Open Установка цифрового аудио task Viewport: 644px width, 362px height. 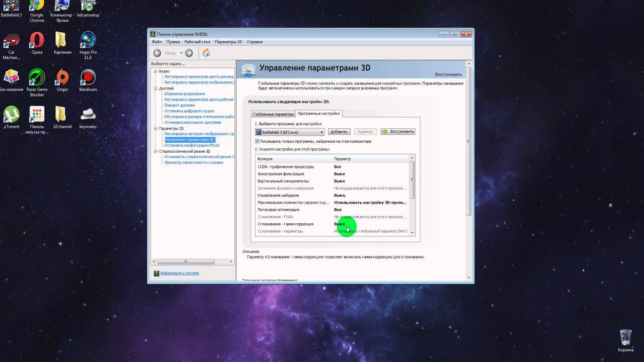tap(189, 111)
